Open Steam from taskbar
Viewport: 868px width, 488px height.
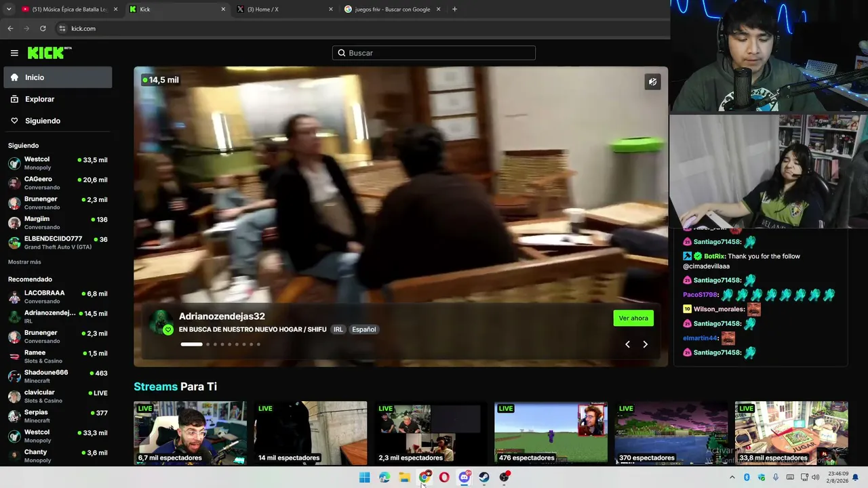tap(484, 477)
